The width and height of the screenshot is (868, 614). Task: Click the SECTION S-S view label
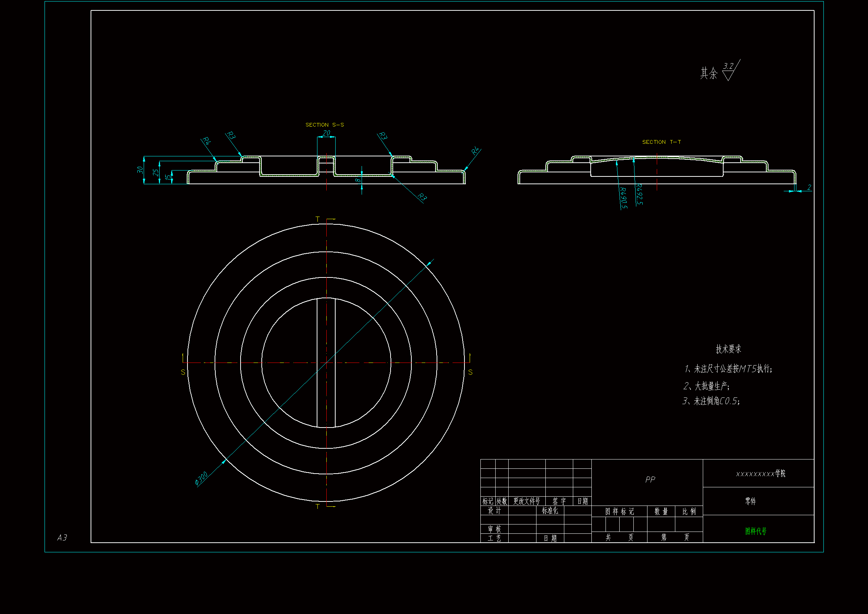click(324, 125)
